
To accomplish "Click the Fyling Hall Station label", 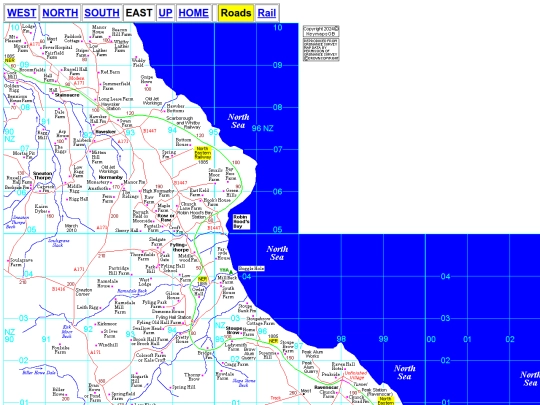I will click(x=173, y=317).
